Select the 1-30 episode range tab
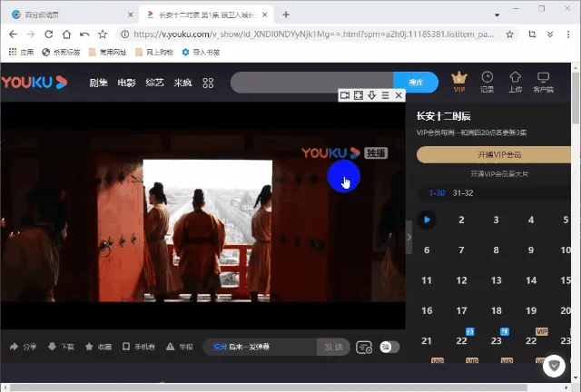This screenshot has height=392, width=581. pos(437,193)
